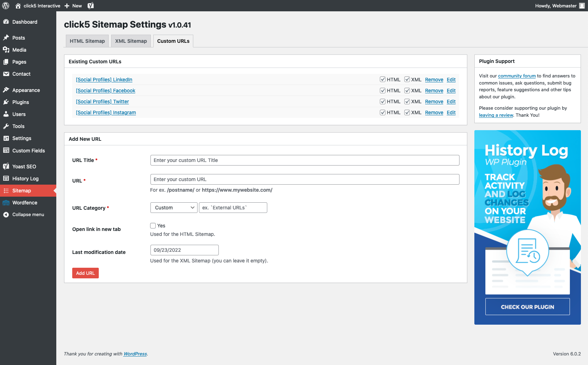Image resolution: width=588 pixels, height=365 pixels.
Task: Toggle XML checkbox for Twitter
Action: [407, 101]
